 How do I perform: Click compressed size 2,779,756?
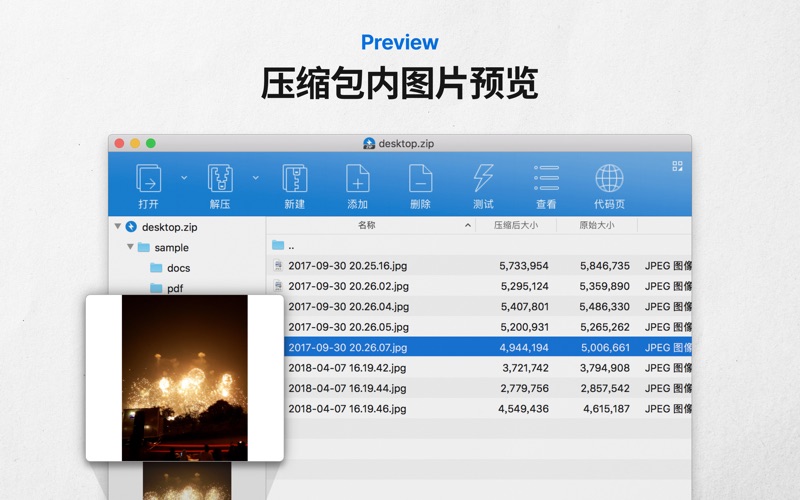tap(524, 388)
